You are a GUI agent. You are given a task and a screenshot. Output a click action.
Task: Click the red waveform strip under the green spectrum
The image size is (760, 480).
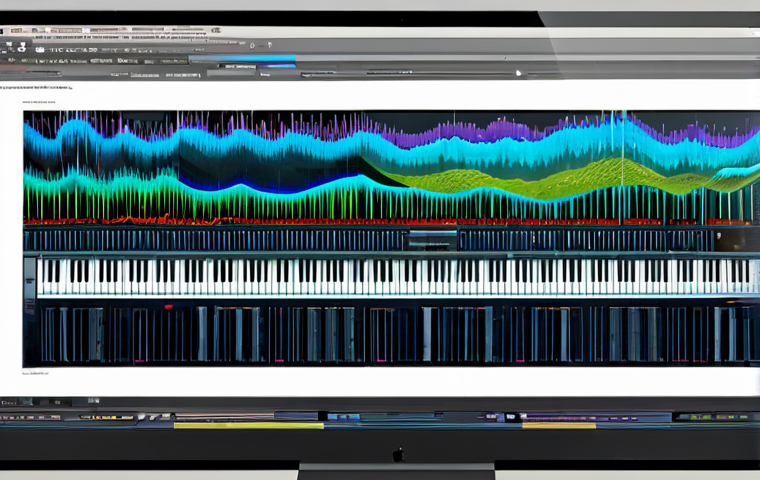pyautogui.click(x=200, y=221)
